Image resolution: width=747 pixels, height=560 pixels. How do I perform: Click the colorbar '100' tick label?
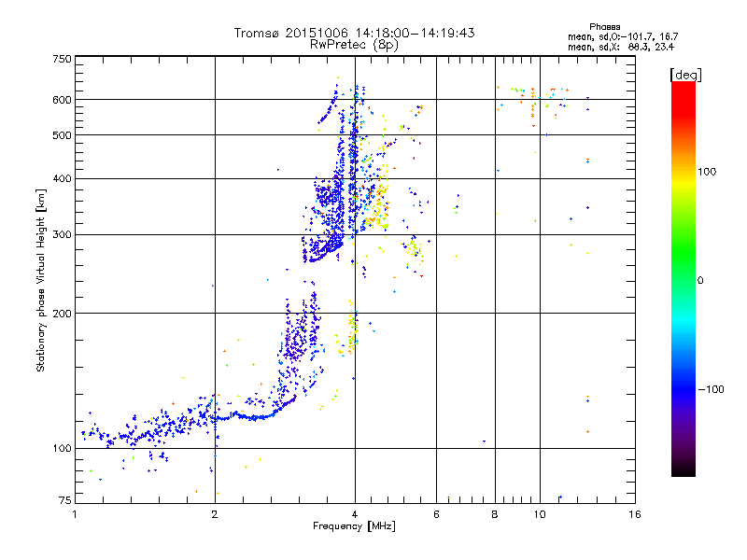point(707,172)
